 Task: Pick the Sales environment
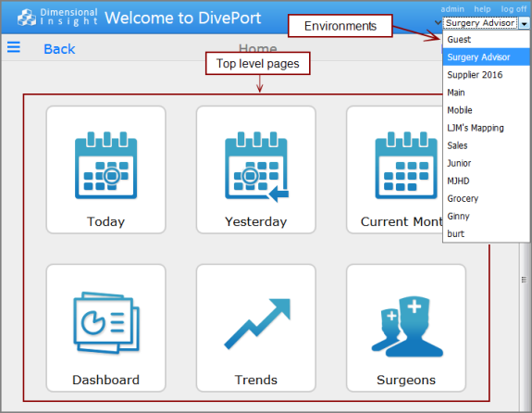click(x=486, y=145)
